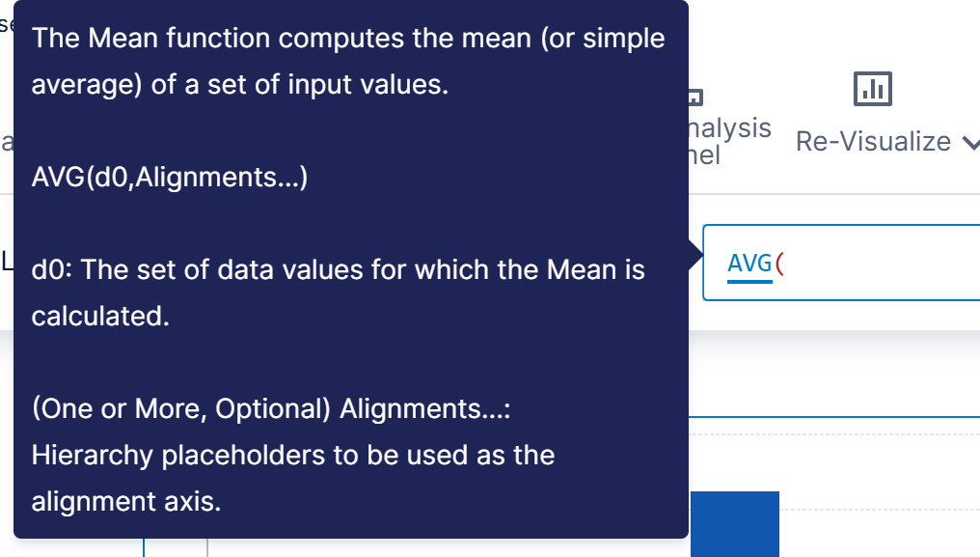The width and height of the screenshot is (980, 557).
Task: Click the blue chart bar
Action: [x=735, y=524]
